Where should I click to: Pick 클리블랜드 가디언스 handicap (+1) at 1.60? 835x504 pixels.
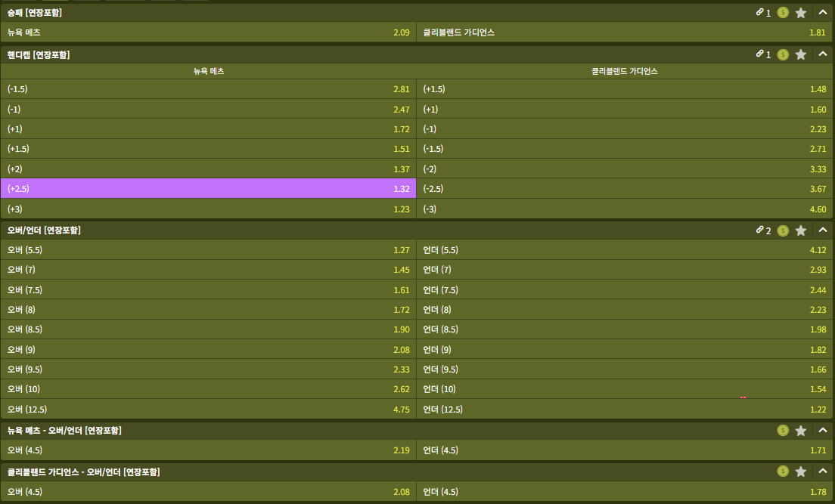pos(624,109)
